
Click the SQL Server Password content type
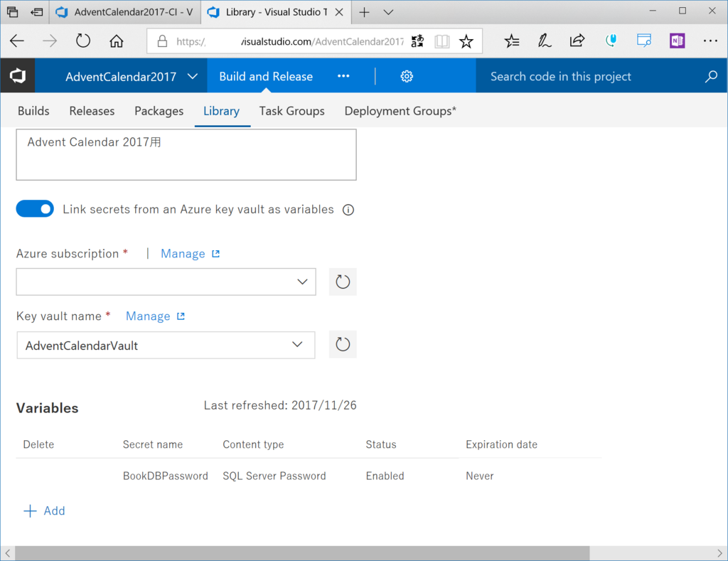tap(274, 476)
